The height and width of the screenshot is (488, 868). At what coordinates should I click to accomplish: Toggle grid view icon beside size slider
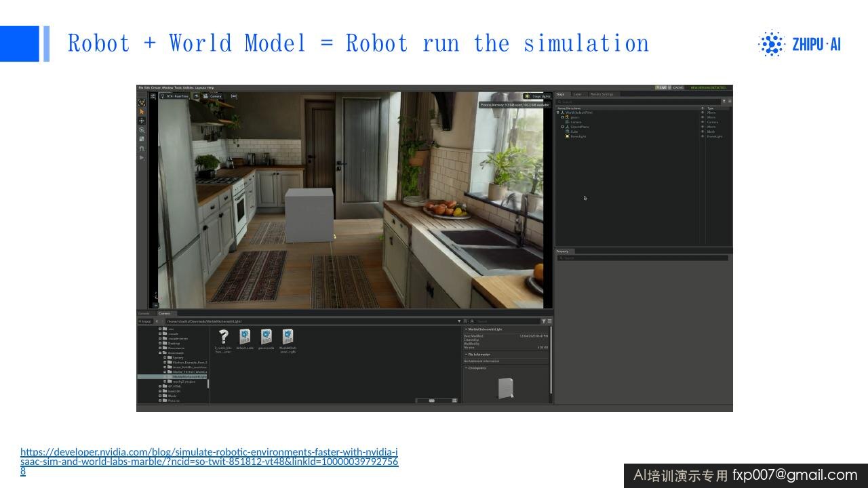[454, 401]
